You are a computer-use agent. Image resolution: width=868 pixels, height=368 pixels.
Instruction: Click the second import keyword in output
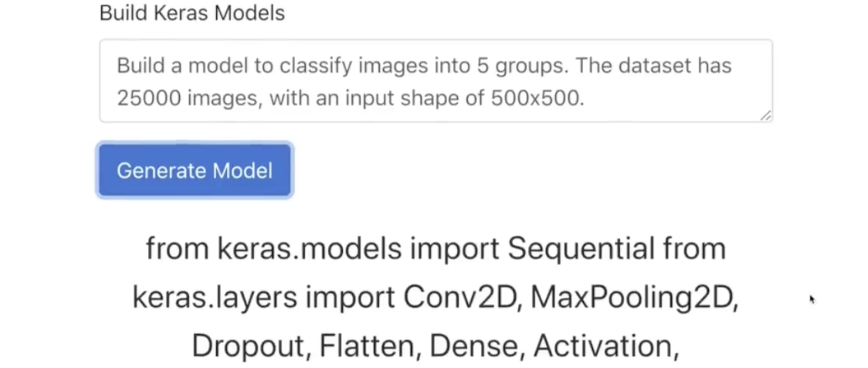tap(350, 298)
